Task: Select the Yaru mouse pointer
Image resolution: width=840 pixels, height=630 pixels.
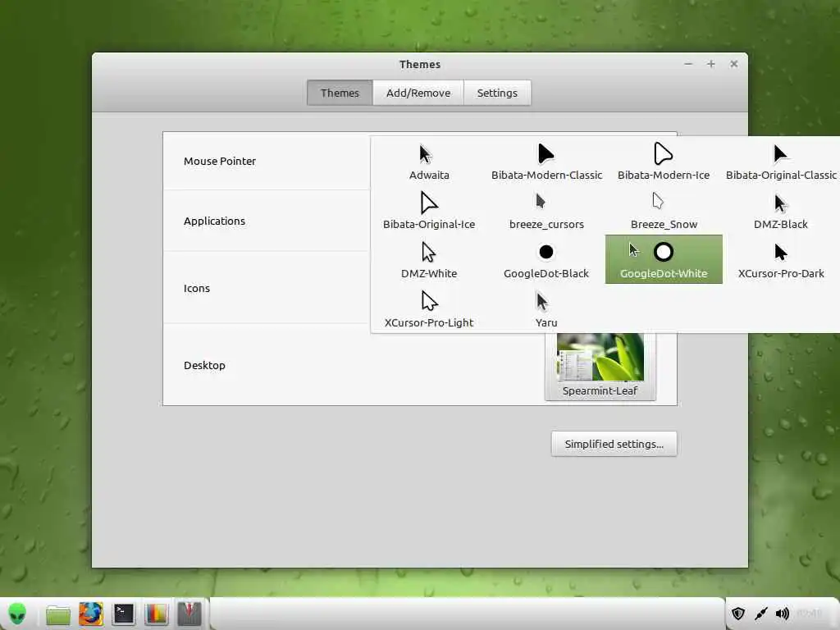Action: coord(546,309)
